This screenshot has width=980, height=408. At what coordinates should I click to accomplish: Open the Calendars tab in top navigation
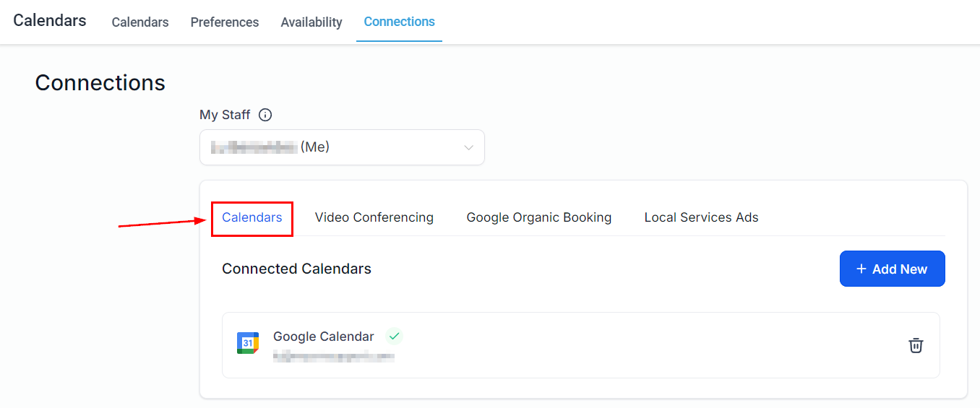140,22
